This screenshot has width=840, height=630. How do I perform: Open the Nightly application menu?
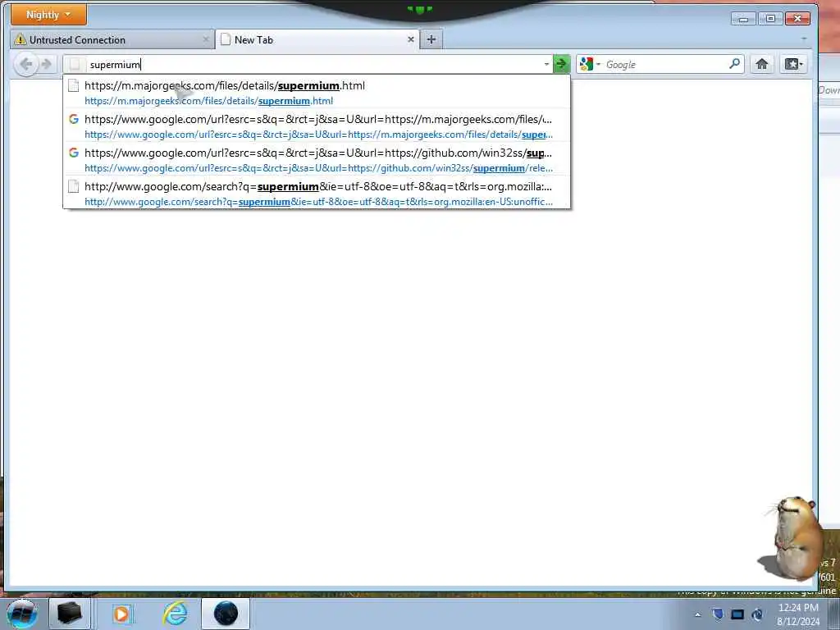click(48, 15)
